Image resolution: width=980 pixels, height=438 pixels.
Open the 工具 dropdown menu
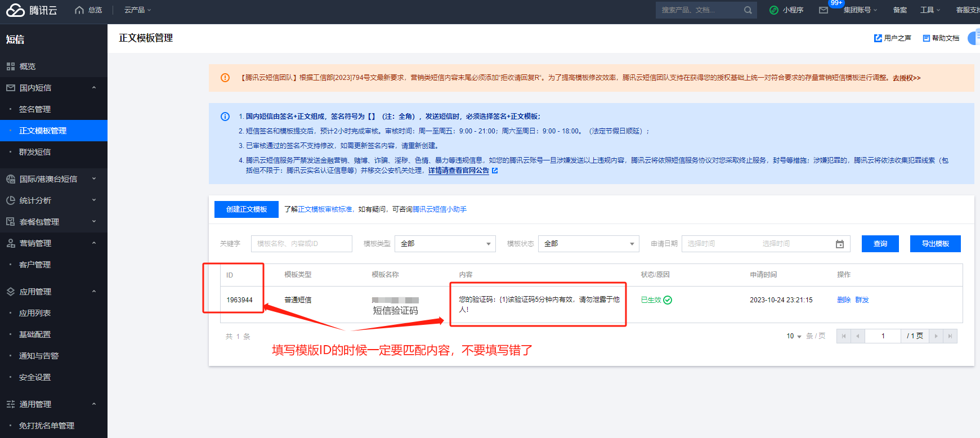click(x=930, y=10)
